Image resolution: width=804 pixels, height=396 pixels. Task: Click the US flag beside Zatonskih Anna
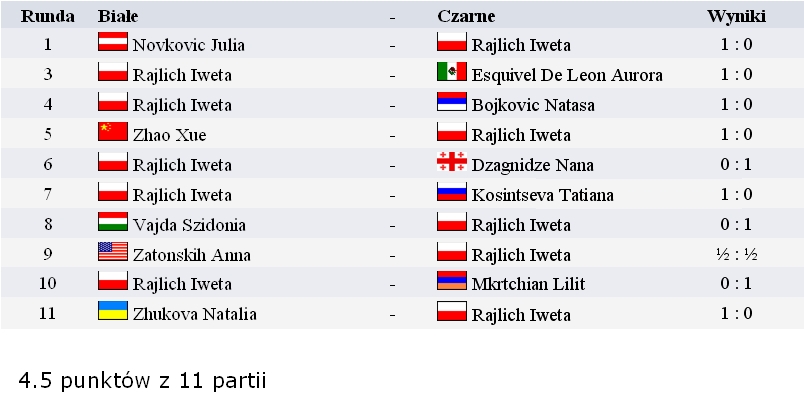tap(112, 251)
